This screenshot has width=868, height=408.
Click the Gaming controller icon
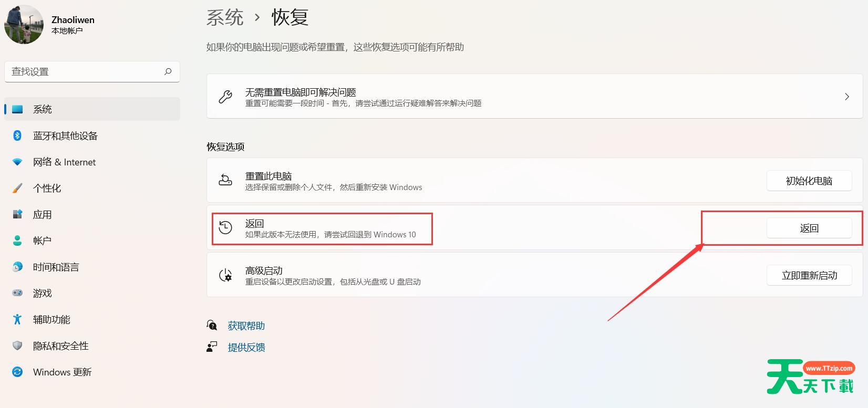pyautogui.click(x=17, y=293)
